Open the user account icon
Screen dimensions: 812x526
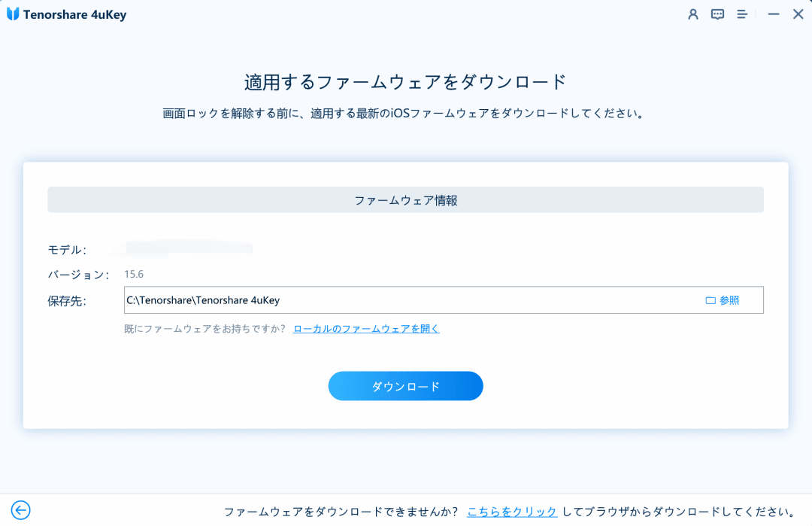(x=693, y=14)
